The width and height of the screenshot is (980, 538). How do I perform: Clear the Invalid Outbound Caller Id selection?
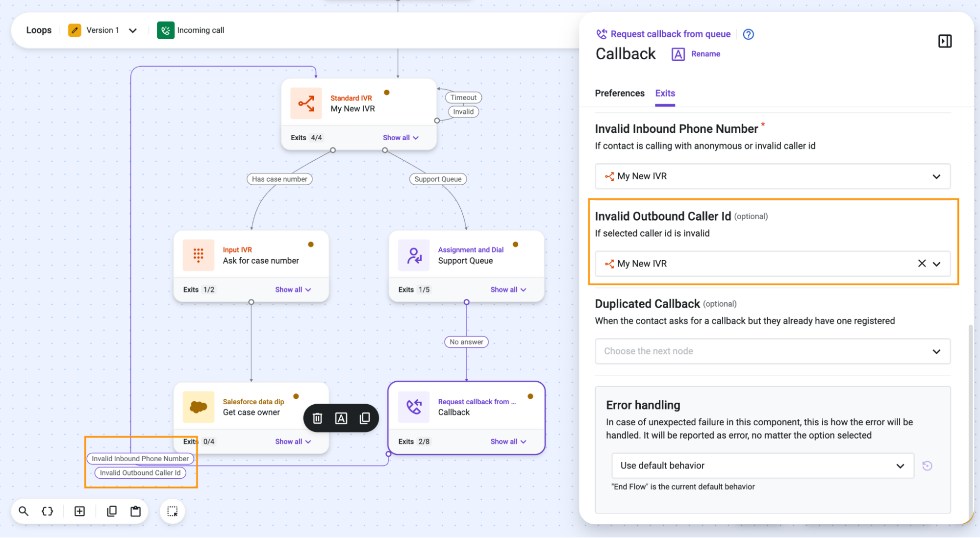922,264
